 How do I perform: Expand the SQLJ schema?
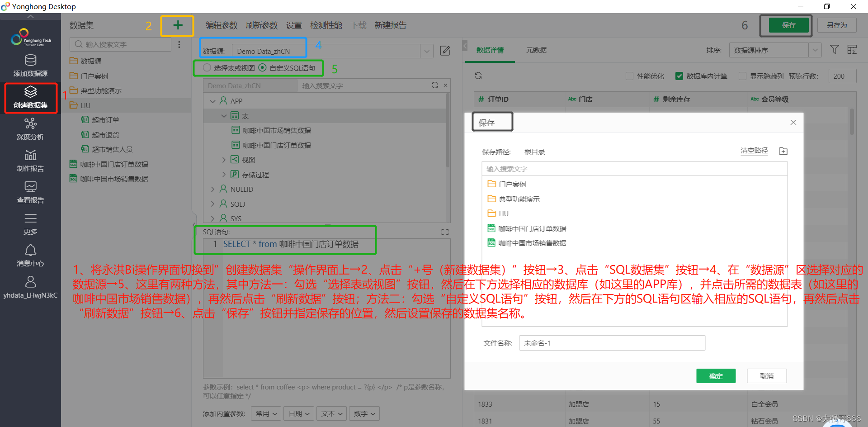(x=212, y=204)
